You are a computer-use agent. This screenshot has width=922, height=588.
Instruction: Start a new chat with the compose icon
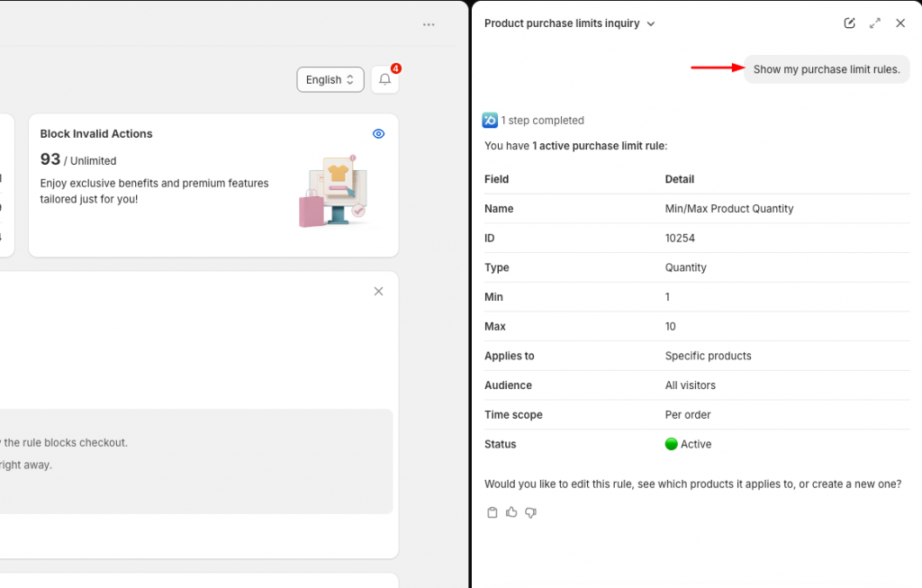point(849,23)
